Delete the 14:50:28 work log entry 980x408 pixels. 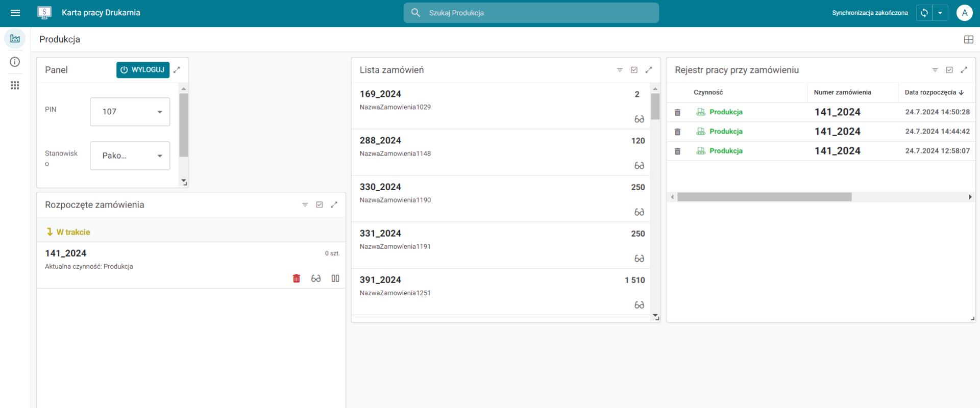click(x=677, y=112)
